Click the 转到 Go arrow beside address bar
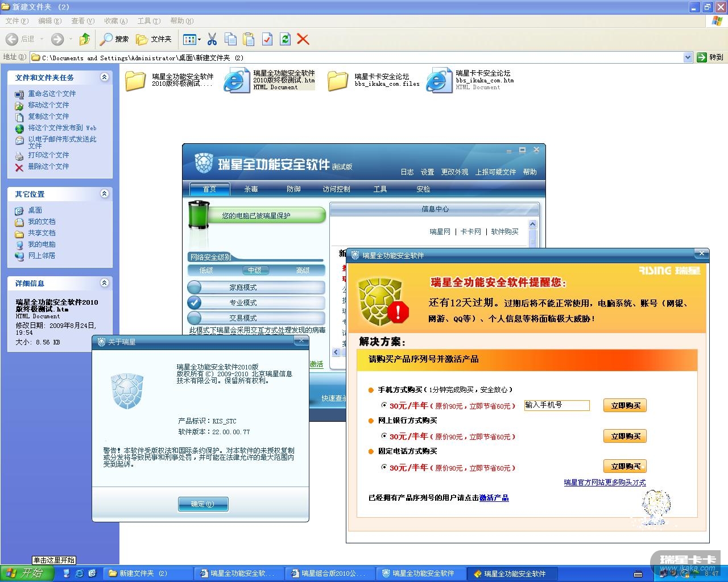 tap(702, 57)
